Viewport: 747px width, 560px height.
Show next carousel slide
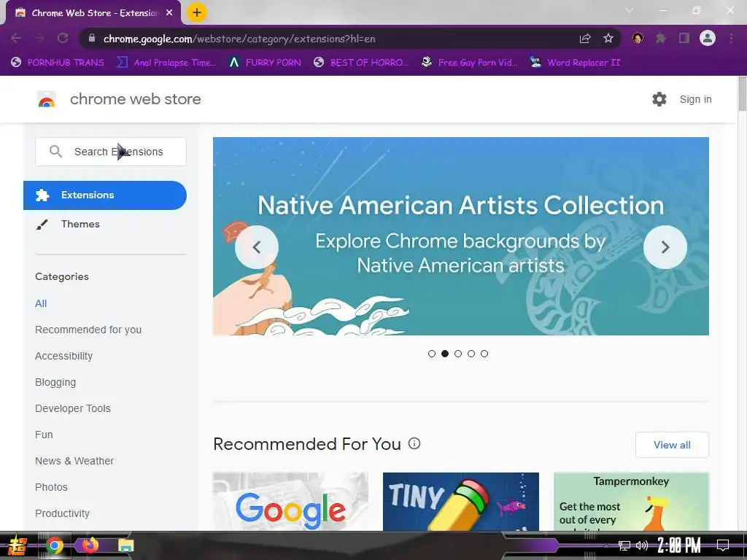[x=665, y=247]
